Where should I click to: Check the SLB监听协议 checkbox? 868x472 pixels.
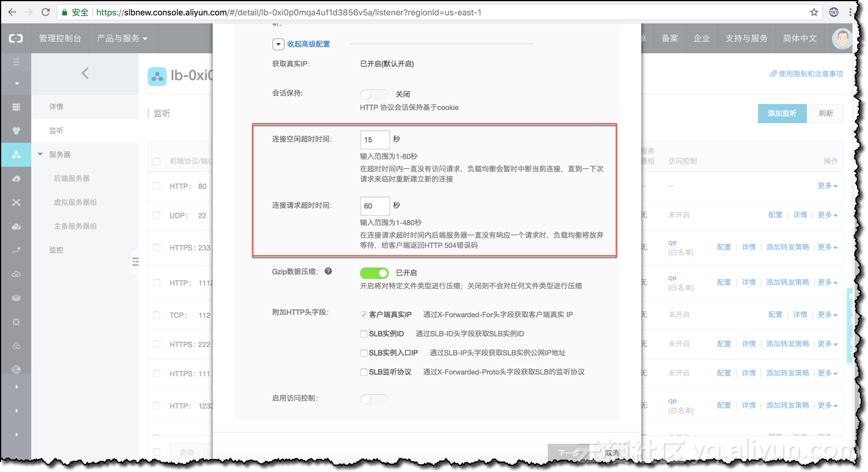click(x=363, y=372)
